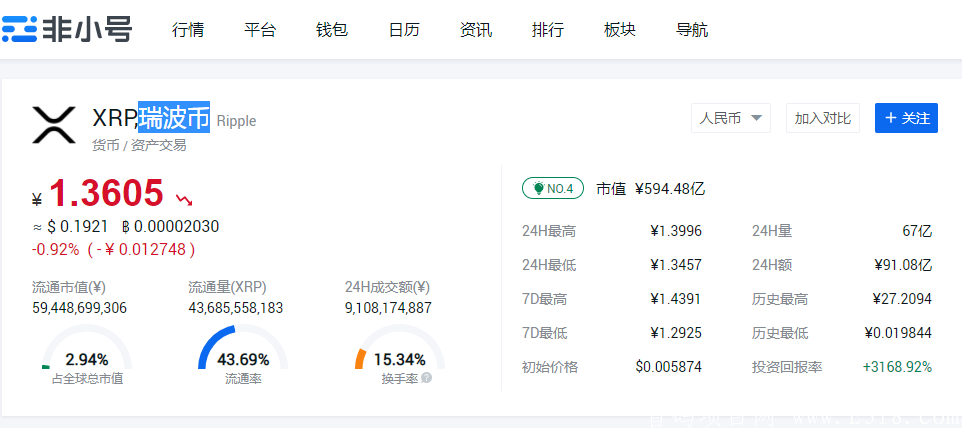Image resolution: width=962 pixels, height=428 pixels.
Task: Click the $ 0.1921 USD price
Action: (x=77, y=227)
